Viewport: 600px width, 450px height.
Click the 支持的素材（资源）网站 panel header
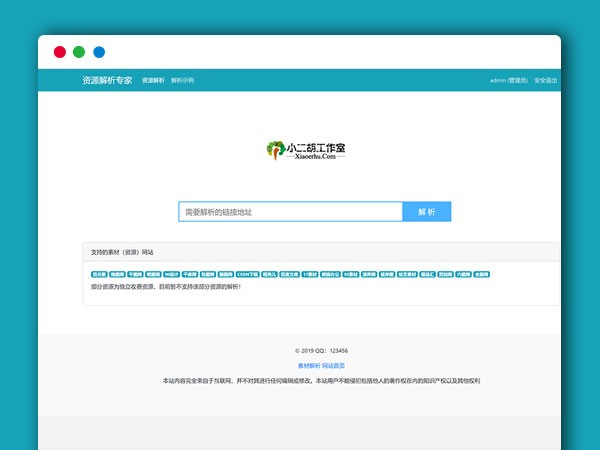point(122,252)
